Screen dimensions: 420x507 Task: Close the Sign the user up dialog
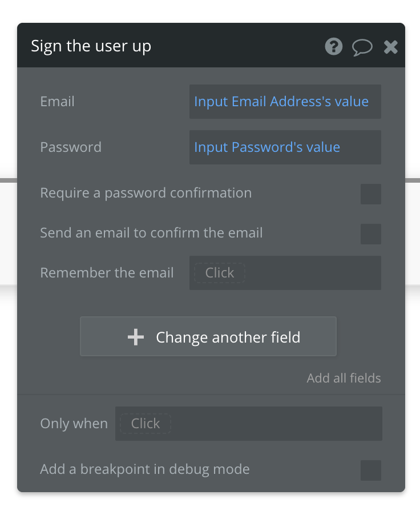pyautogui.click(x=390, y=47)
